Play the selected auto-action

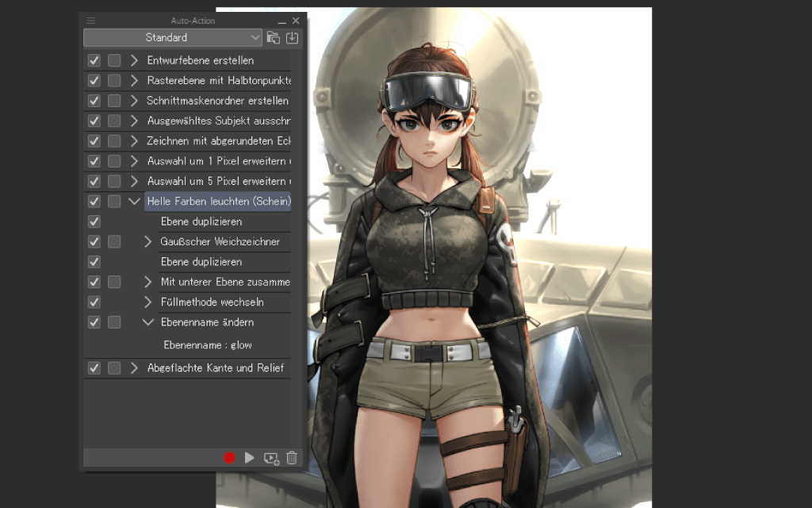click(x=250, y=458)
